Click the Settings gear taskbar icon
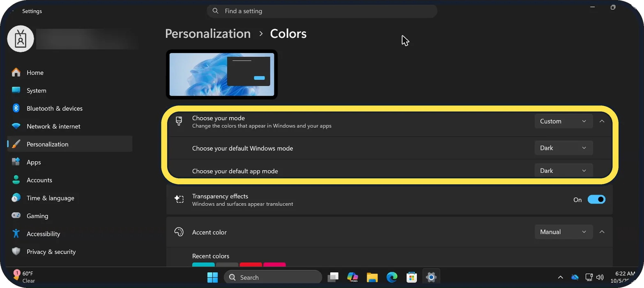Viewport: 644px width, 288px height. point(431,277)
